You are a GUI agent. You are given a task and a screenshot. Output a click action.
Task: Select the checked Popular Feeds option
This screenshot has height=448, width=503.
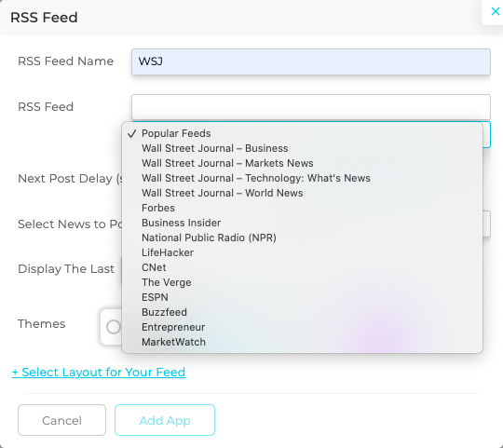coord(302,133)
